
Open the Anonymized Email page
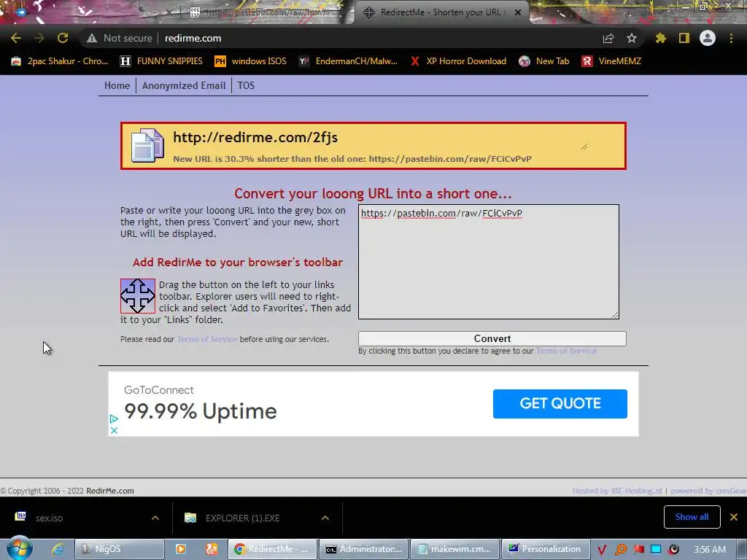pos(184,86)
